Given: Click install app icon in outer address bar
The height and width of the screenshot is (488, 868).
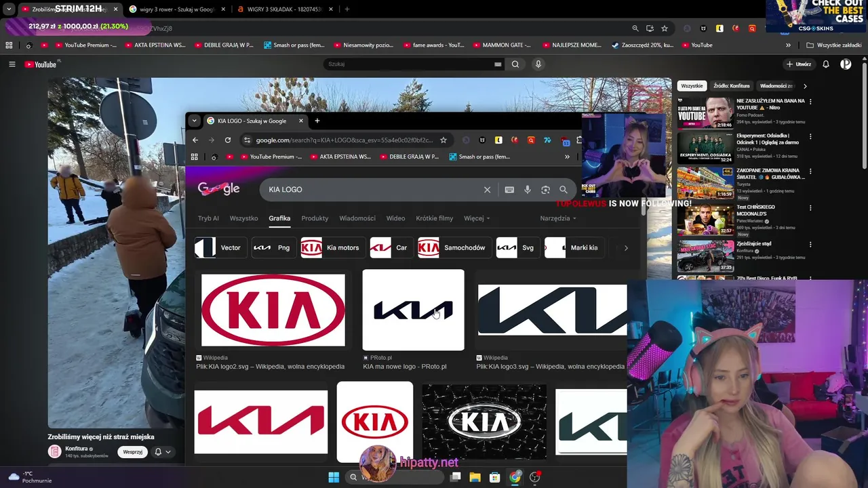Looking at the screenshot, I should point(650,28).
